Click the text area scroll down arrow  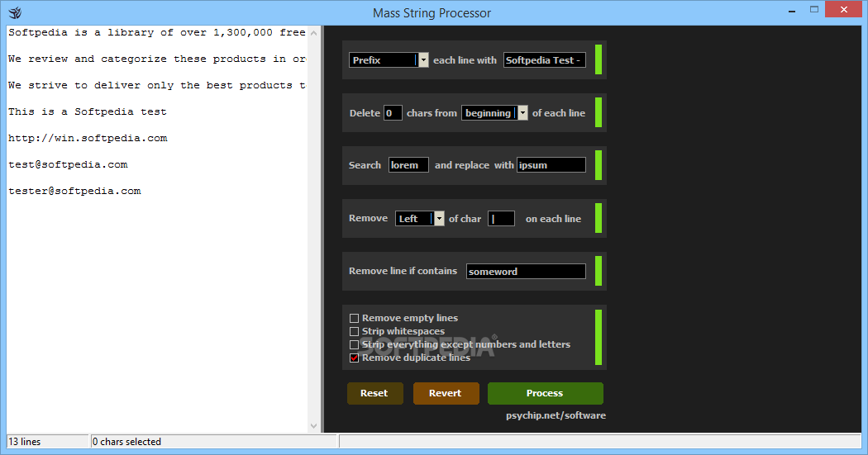[314, 426]
